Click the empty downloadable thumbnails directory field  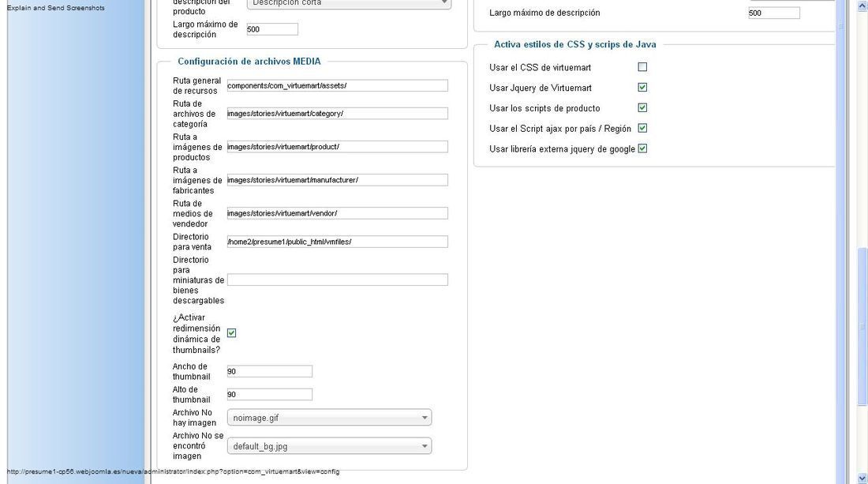click(337, 280)
